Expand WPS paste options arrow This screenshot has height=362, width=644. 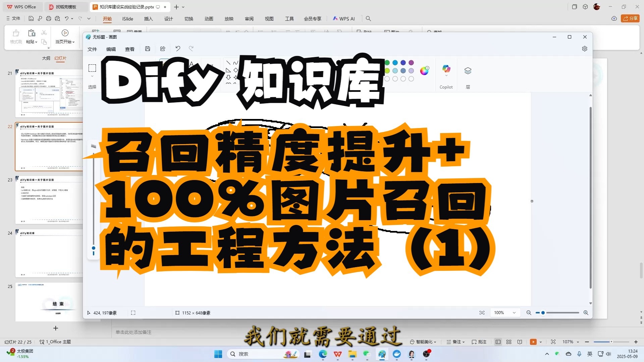36,42
